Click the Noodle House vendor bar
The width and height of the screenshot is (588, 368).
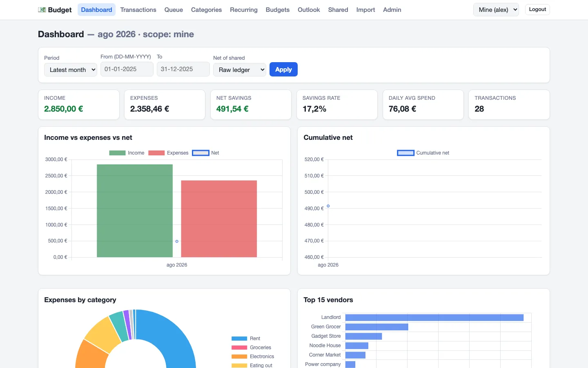tap(357, 346)
